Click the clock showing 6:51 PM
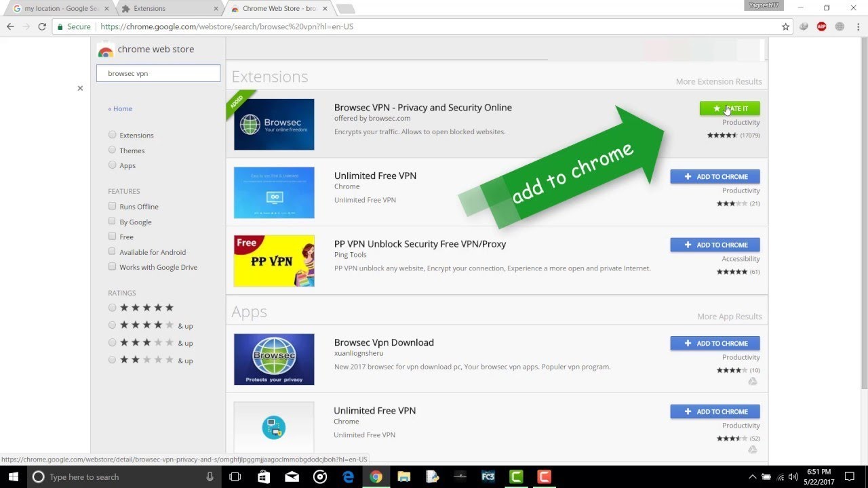The width and height of the screenshot is (868, 488). pyautogui.click(x=821, y=471)
